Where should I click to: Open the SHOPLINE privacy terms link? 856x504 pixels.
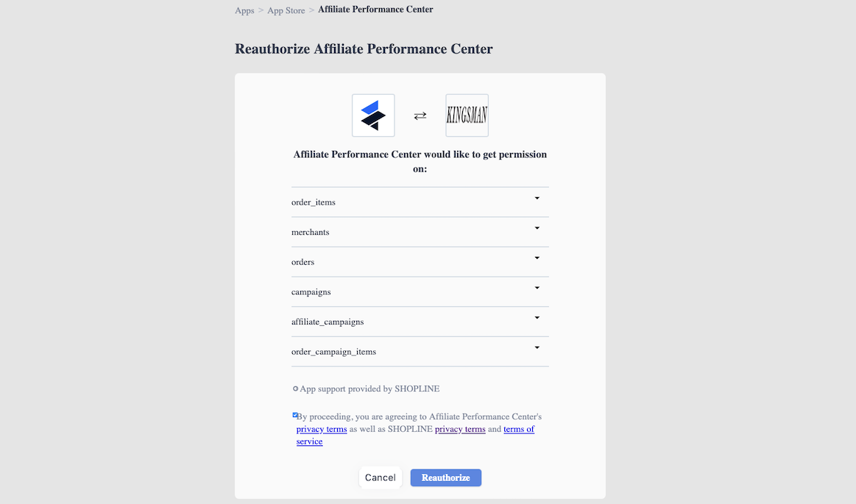[460, 429]
